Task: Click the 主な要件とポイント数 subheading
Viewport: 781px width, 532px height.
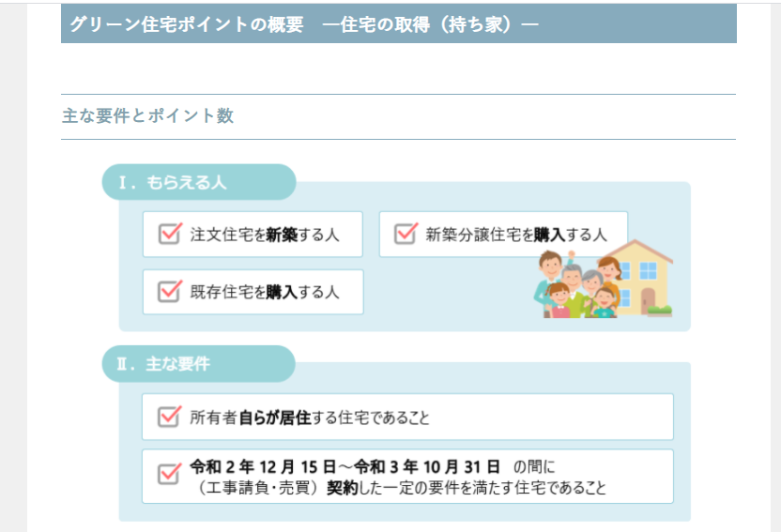Action: (148, 116)
